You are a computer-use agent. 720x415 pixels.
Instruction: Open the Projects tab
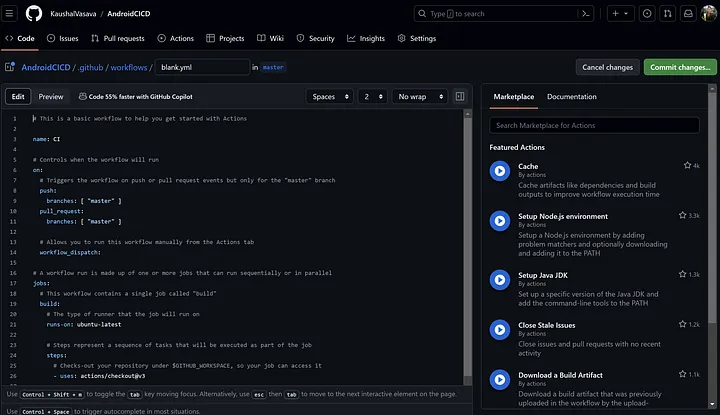225,39
